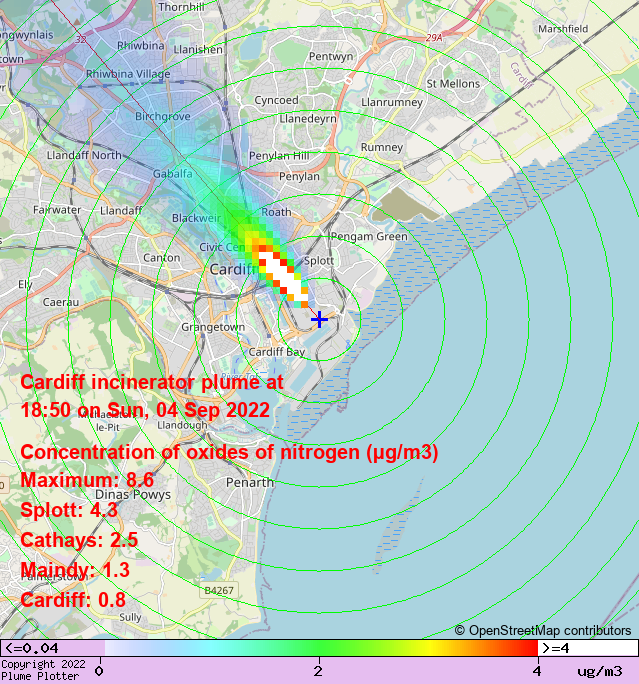The image size is (639, 684).
Task: Click the 'Splott: 4.3' reading
Action: (69, 510)
